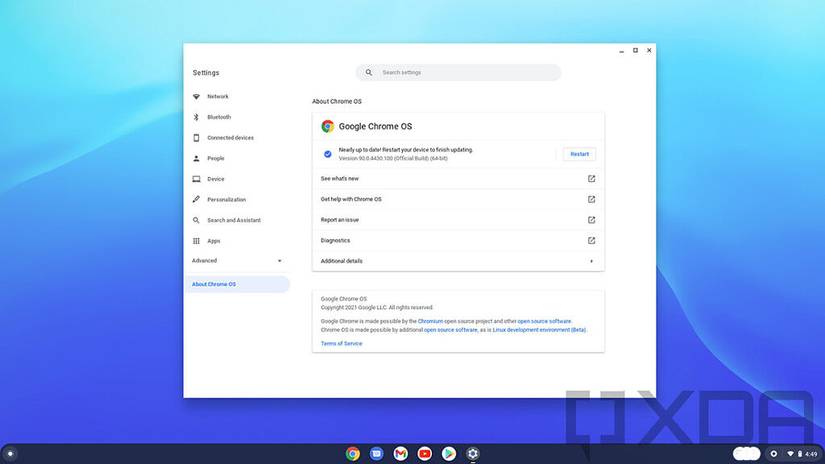
Task: Open Play Store from the shelf
Action: (449, 453)
